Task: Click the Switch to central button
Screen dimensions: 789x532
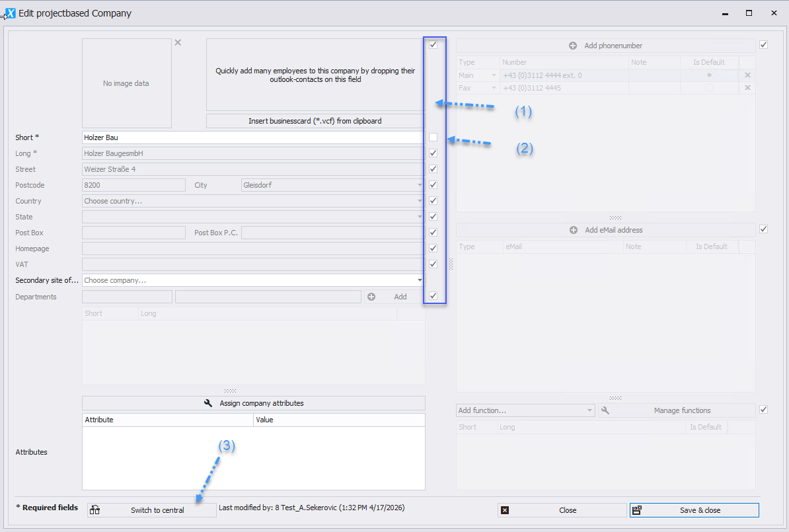Action: pyautogui.click(x=151, y=510)
